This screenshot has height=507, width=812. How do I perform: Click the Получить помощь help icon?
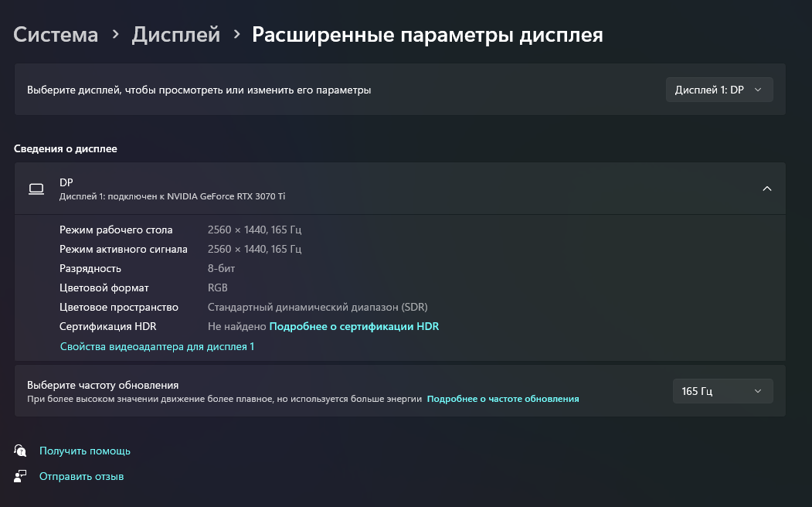tap(21, 451)
